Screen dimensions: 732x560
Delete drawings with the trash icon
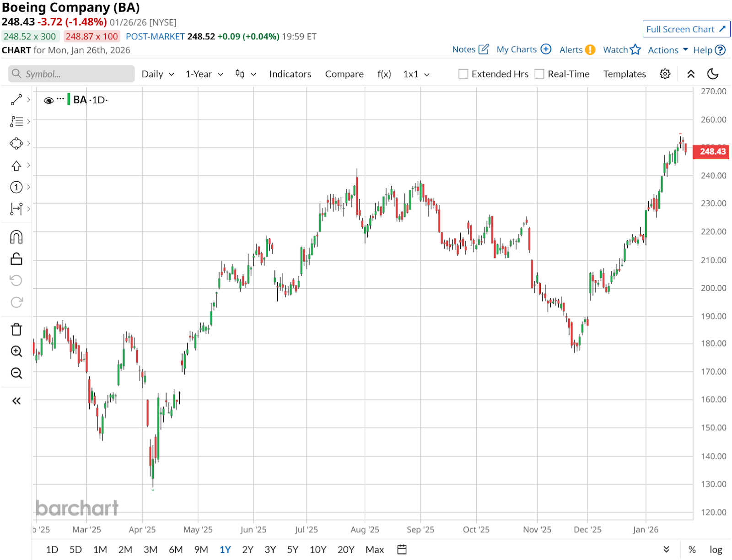click(x=16, y=329)
